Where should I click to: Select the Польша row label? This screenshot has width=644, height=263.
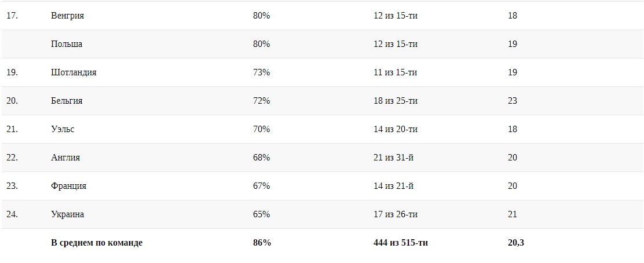pyautogui.click(x=67, y=44)
